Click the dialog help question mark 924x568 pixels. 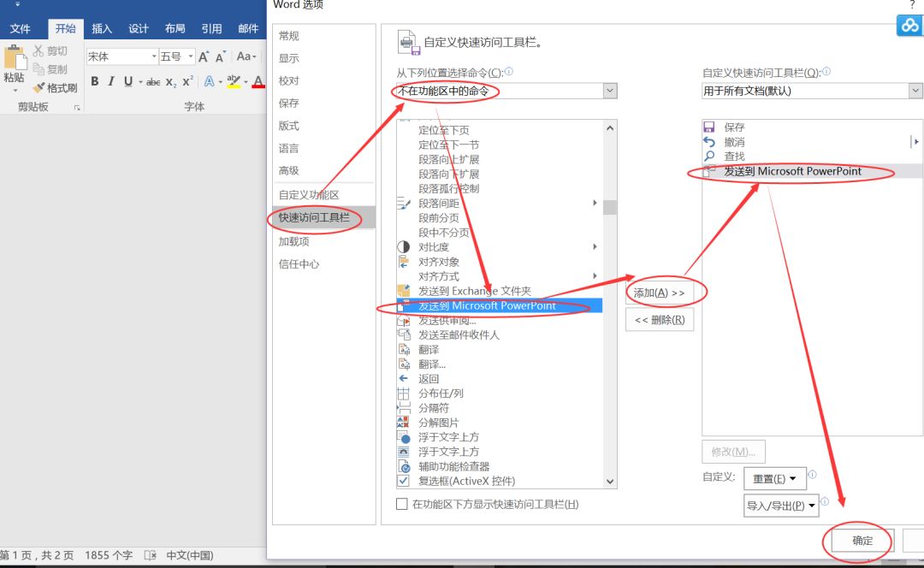point(912,5)
